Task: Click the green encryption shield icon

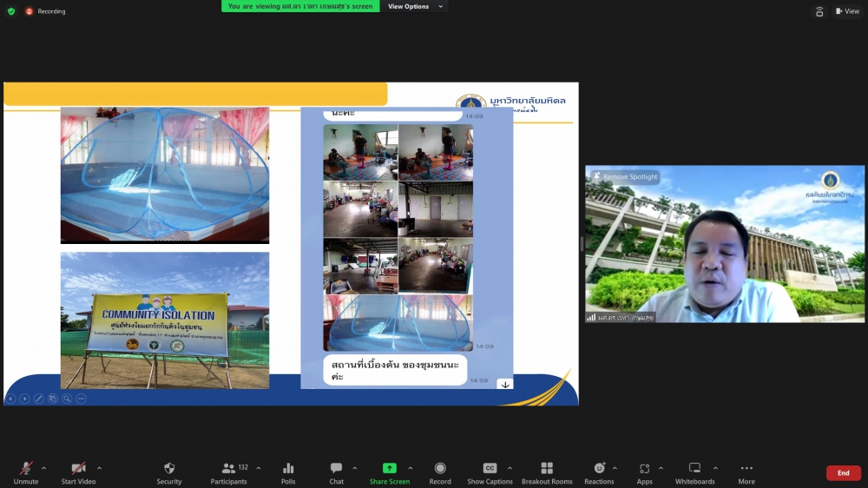Action: click(x=11, y=11)
